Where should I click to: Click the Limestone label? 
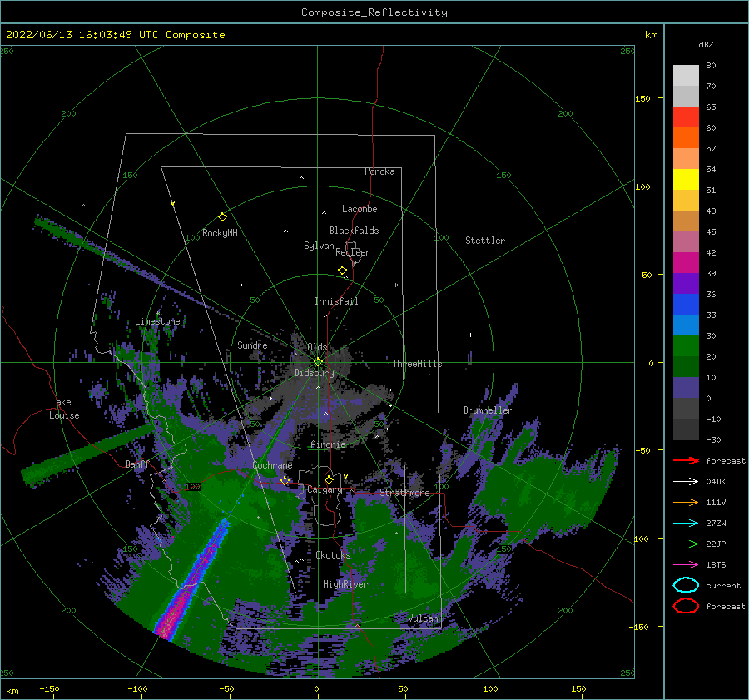point(157,321)
